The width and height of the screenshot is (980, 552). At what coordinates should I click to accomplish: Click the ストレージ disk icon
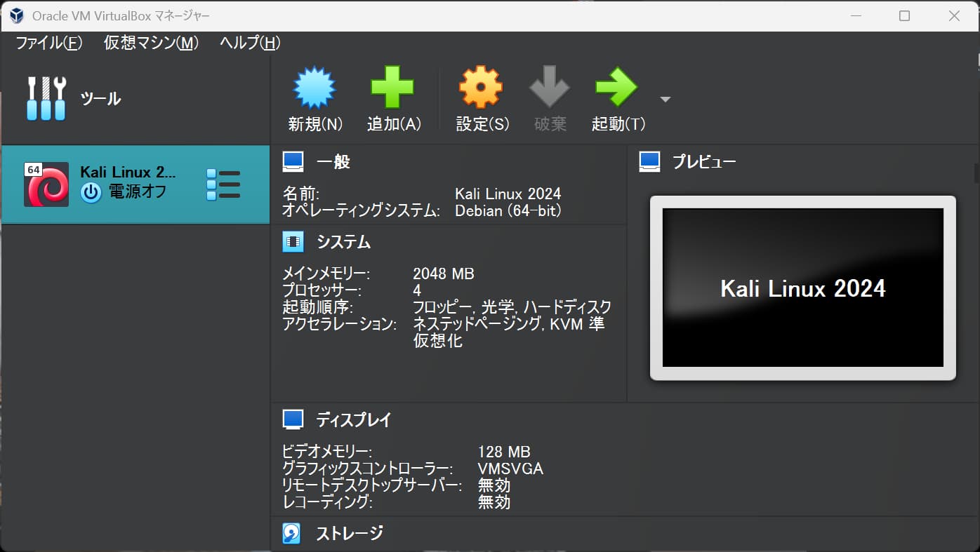click(x=292, y=534)
